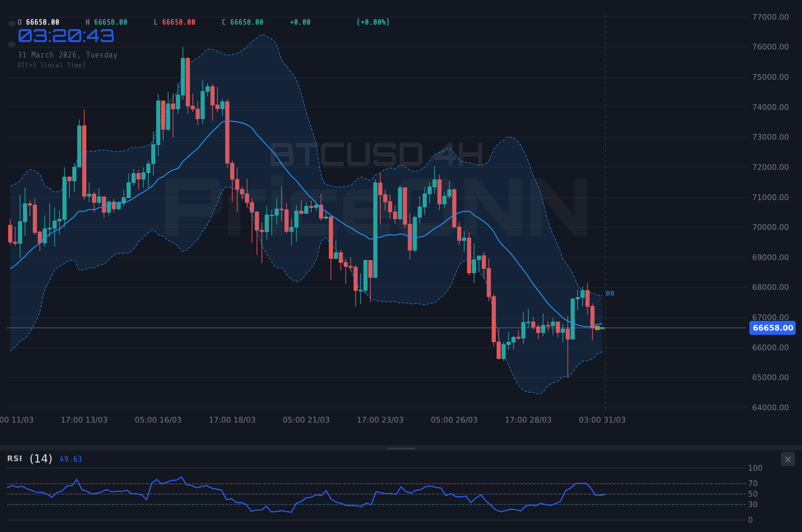Click the RSI value 49.63
This screenshot has width=802, height=532.
[x=71, y=459]
